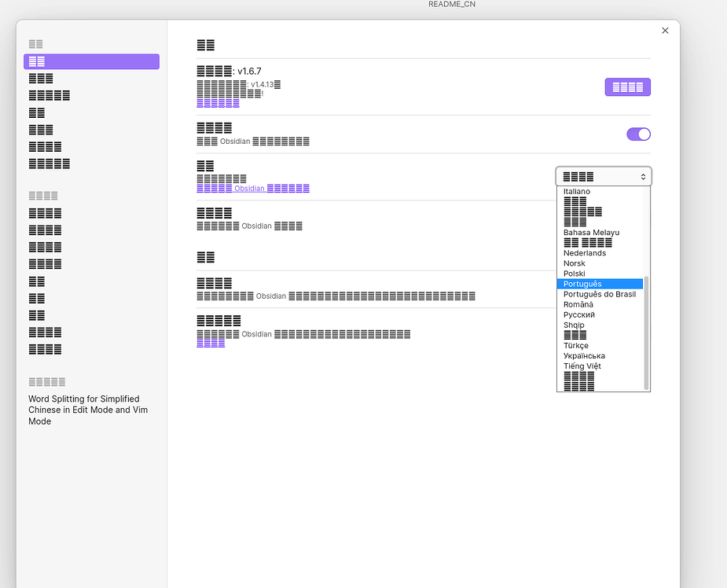Screen dimensions: 727x588
Task: Pick Tiếng Việt from the language list
Action: pyautogui.click(x=582, y=366)
